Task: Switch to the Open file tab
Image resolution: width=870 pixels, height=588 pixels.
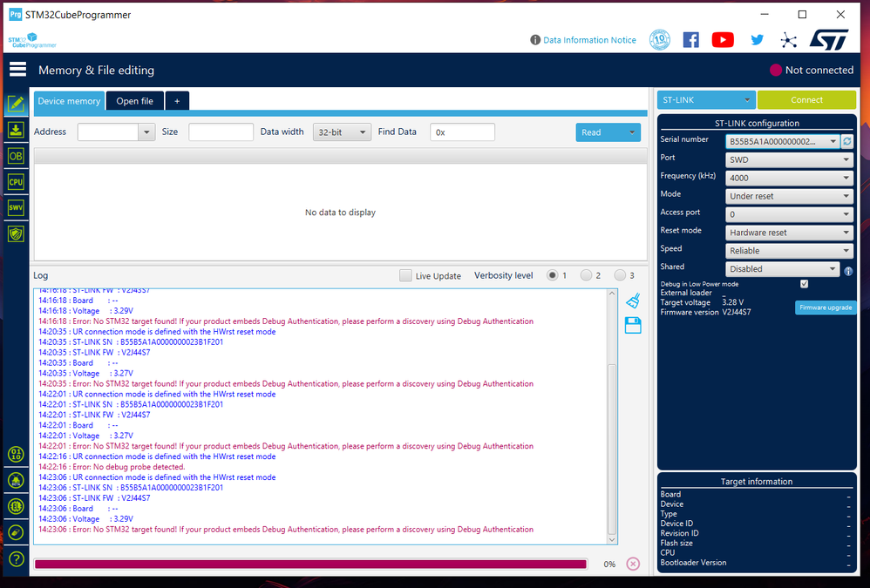Action: [x=135, y=101]
